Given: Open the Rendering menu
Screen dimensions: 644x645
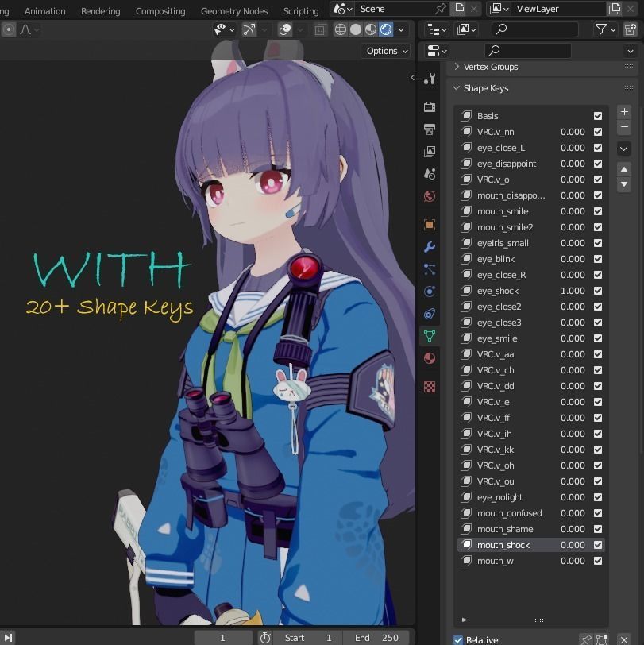Looking at the screenshot, I should (100, 10).
